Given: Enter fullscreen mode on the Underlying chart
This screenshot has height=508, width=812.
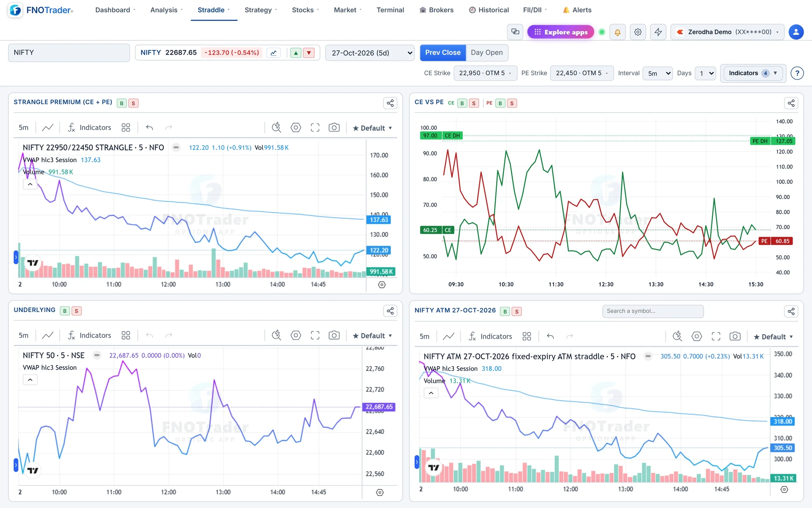Looking at the screenshot, I should (x=315, y=335).
